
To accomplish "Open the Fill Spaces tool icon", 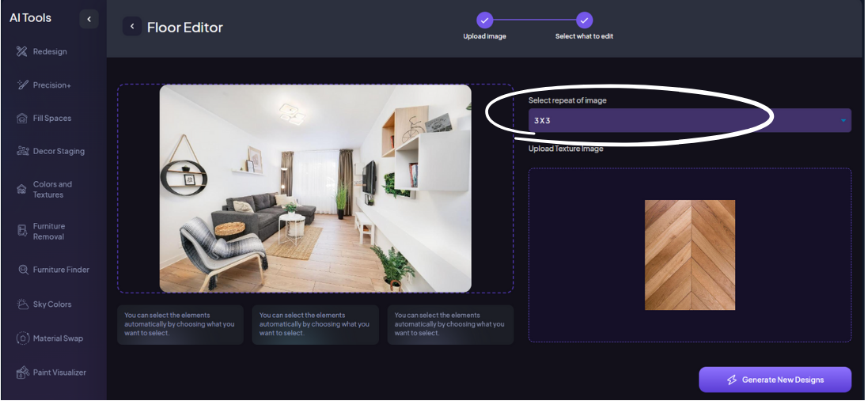I will [x=22, y=119].
